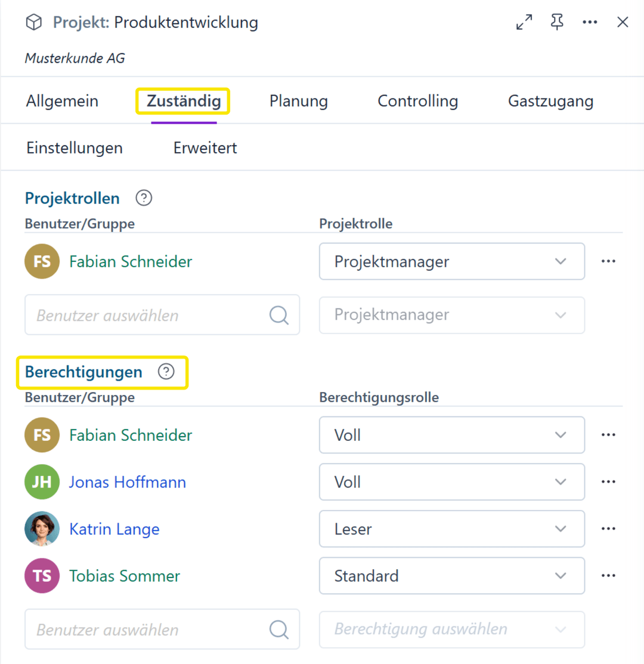
Task: Open Jonas Hoffmann's user link
Action: [127, 482]
